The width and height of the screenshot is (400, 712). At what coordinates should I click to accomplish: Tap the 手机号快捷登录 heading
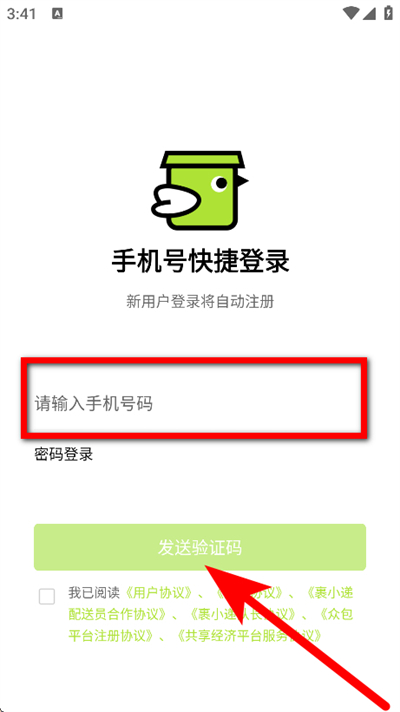click(200, 262)
